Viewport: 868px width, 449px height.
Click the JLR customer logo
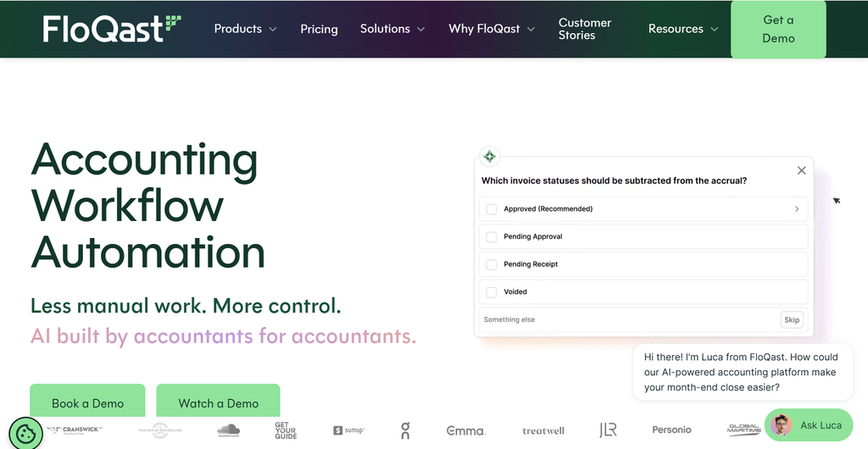607,430
